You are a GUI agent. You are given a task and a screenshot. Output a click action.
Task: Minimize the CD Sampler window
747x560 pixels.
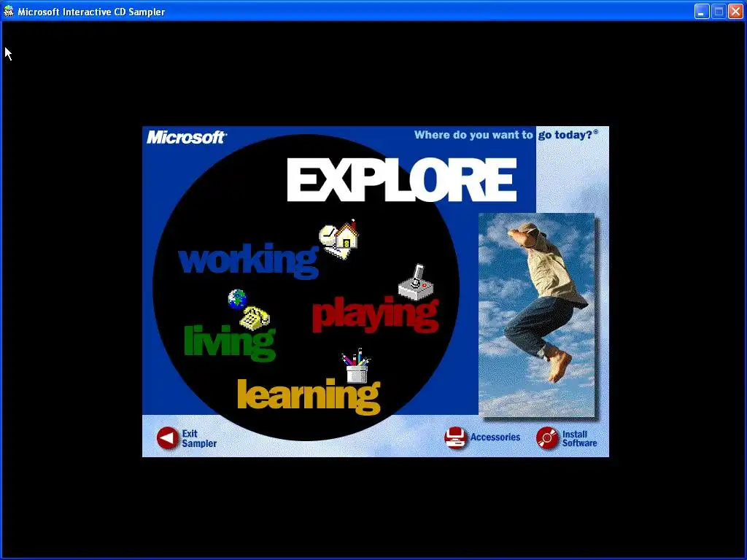701,12
